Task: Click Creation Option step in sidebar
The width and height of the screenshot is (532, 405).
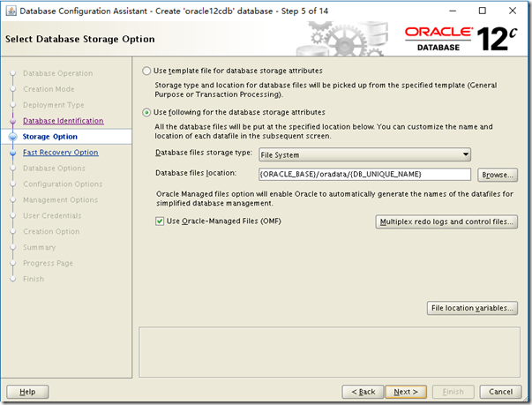Action: [51, 232]
